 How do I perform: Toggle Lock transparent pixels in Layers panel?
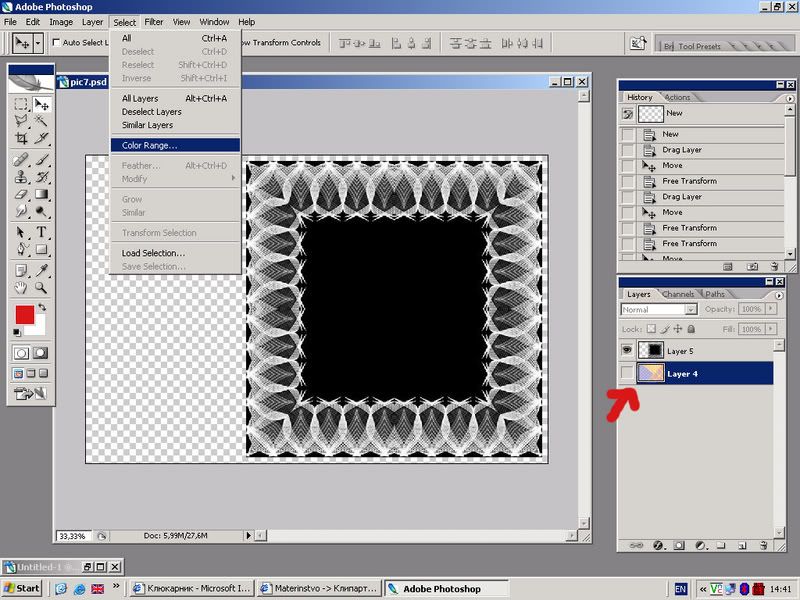[x=652, y=329]
